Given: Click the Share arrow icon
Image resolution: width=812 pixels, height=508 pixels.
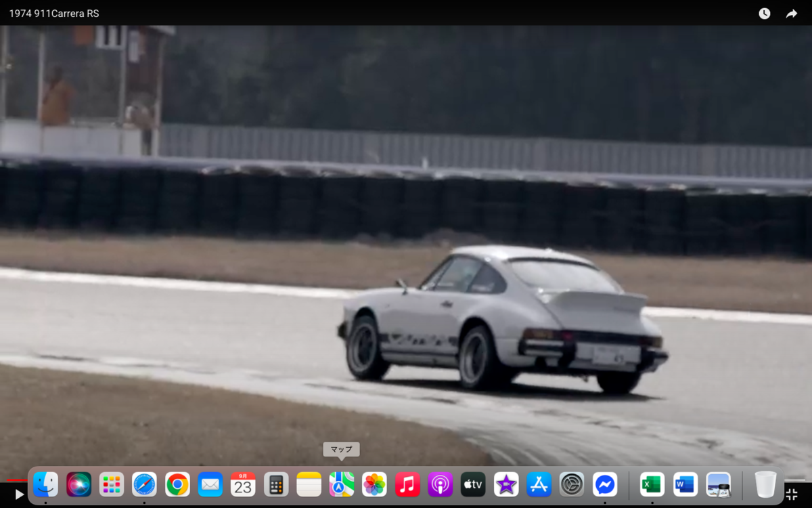Looking at the screenshot, I should tap(792, 14).
